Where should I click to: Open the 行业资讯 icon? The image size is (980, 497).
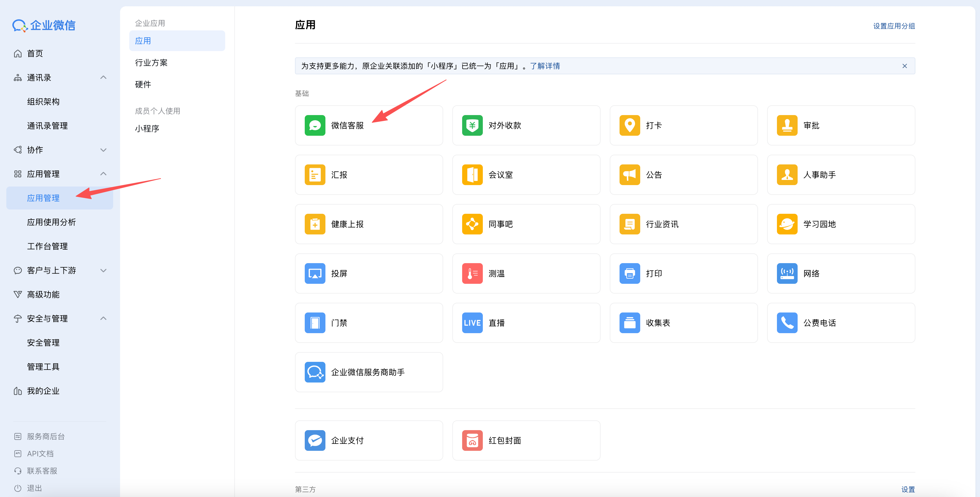coord(630,224)
